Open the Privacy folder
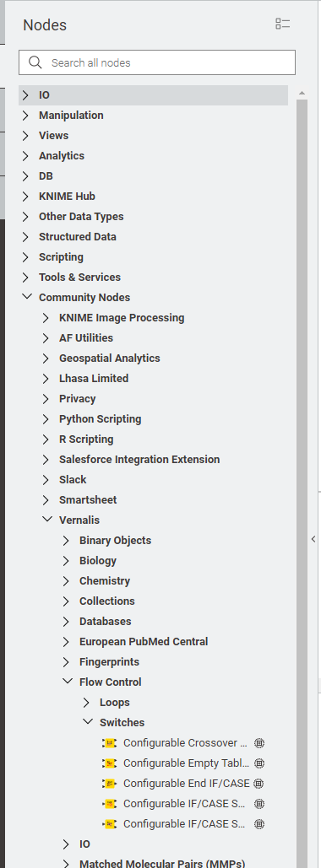Screen dimensions: 321x868 [x=78, y=398]
